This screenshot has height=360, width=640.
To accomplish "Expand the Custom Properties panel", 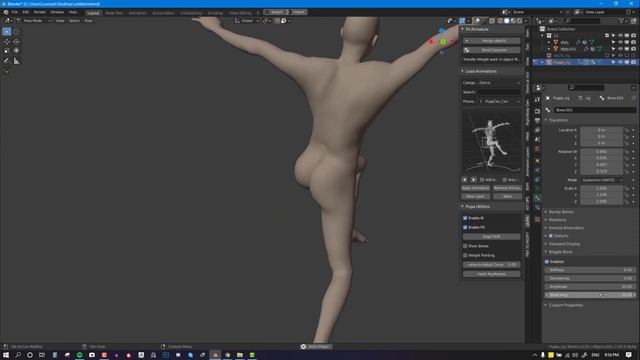I will point(565,305).
